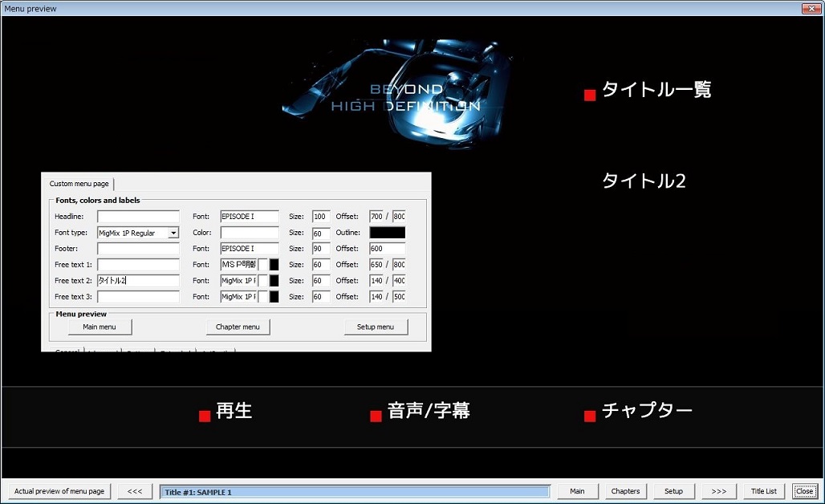The height and width of the screenshot is (504, 825).
Task: Click the Footer font field showing EPISODE I
Action: pos(250,248)
